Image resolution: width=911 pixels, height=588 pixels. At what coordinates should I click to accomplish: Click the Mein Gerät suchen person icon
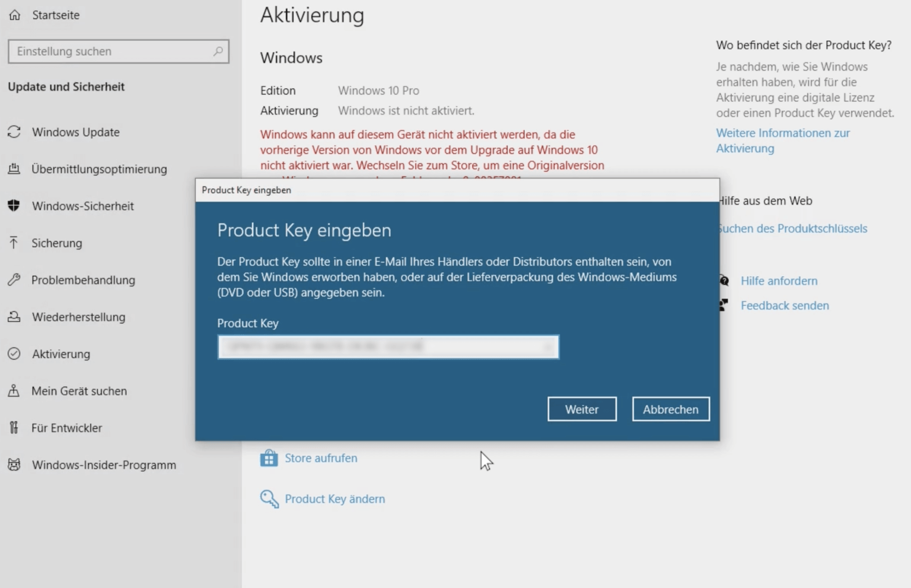[x=14, y=391]
